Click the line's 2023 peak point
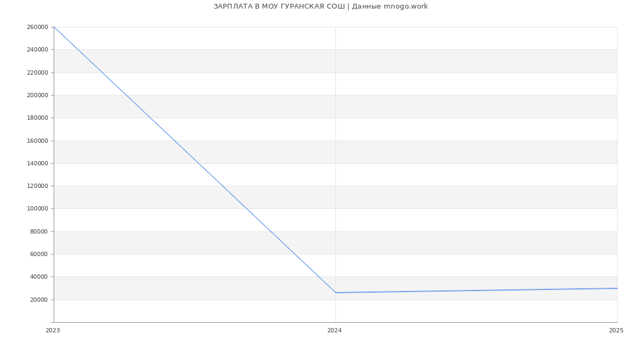This screenshot has width=644, height=349. coord(54,27)
